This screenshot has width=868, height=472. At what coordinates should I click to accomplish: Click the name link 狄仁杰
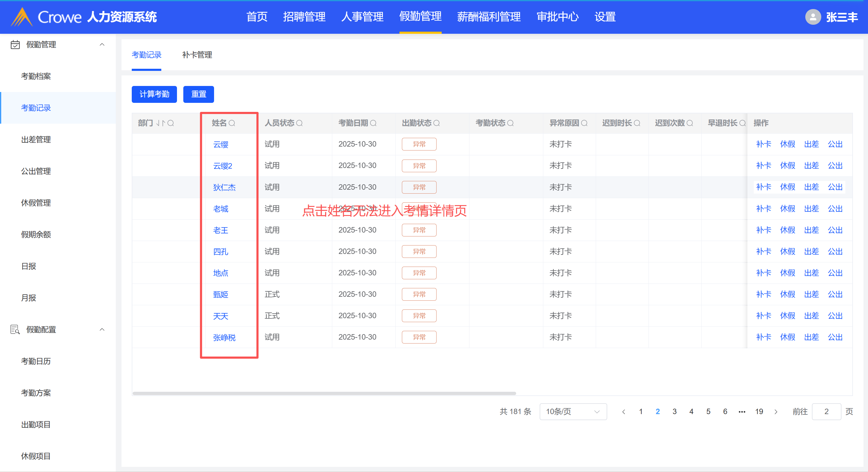pyautogui.click(x=224, y=188)
